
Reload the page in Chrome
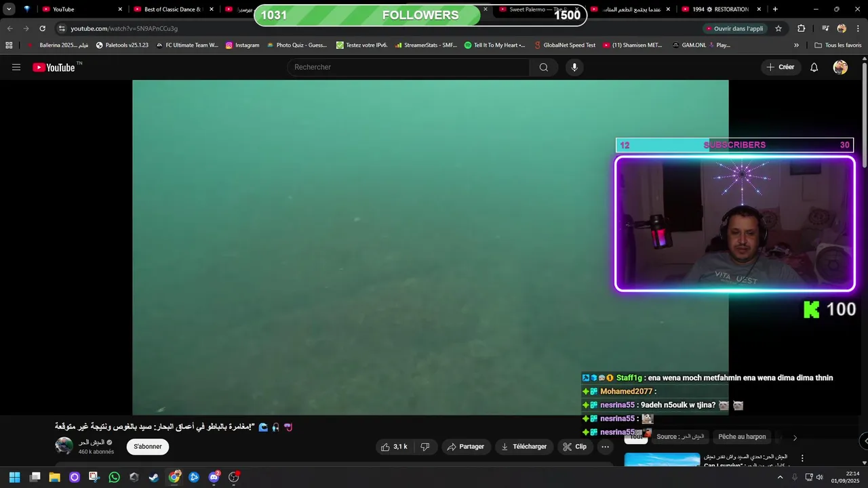pyautogui.click(x=42, y=28)
